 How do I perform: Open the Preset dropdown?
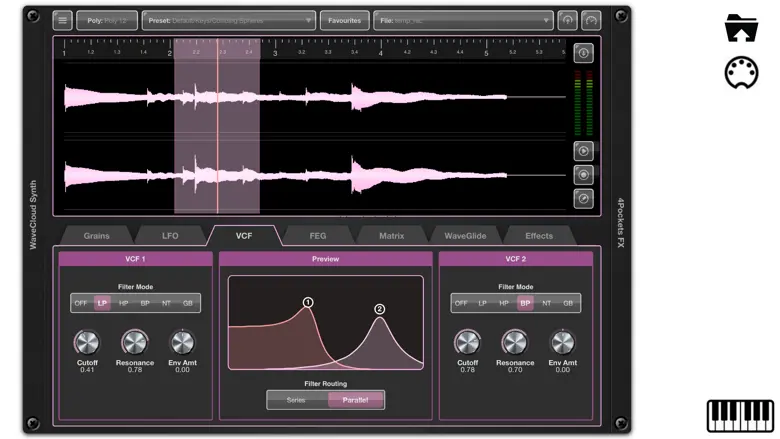(229, 20)
